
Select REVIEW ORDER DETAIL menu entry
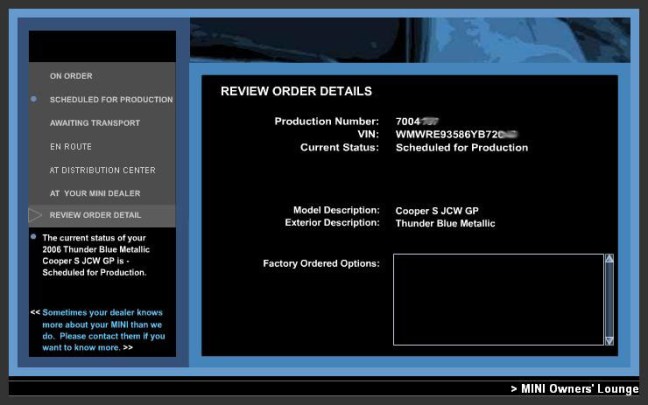(95, 215)
